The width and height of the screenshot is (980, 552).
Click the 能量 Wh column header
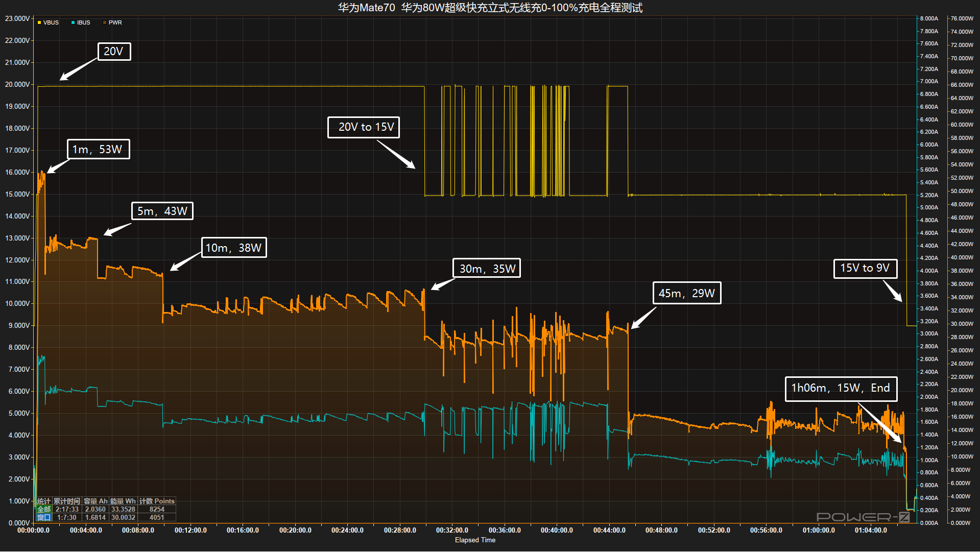click(123, 501)
